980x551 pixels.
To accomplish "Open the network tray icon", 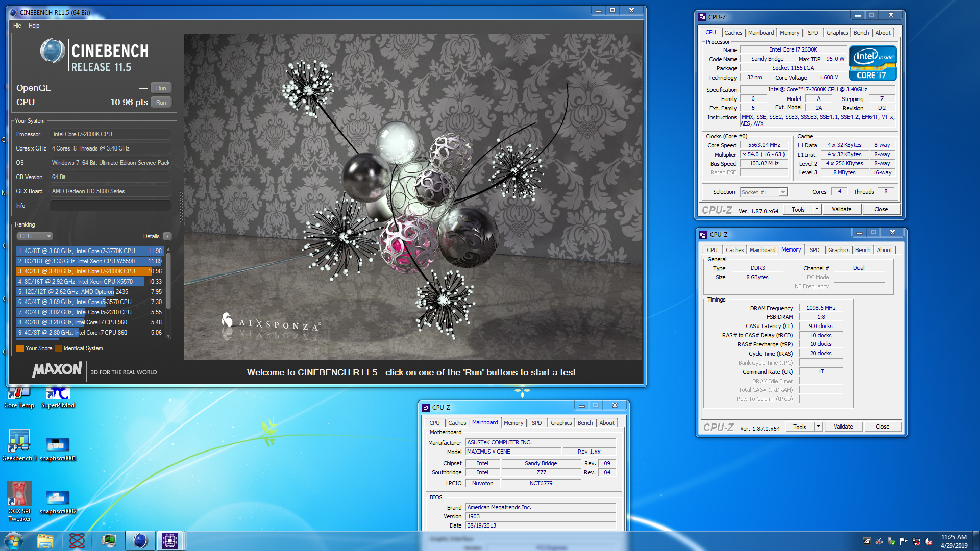I will coord(916,541).
